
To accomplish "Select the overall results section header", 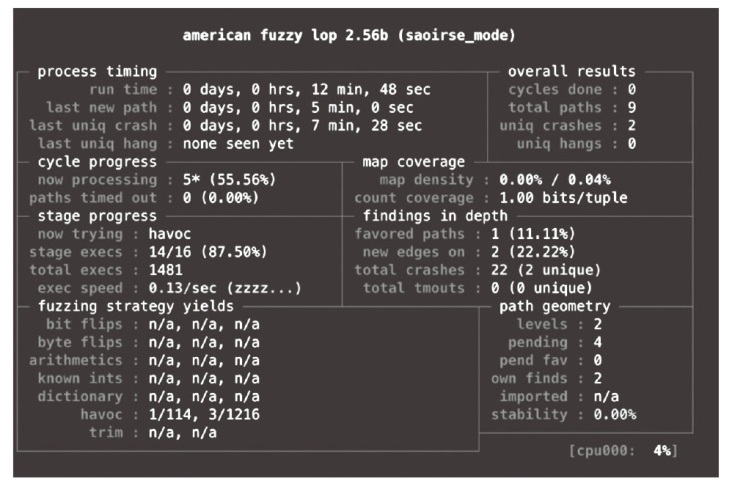I will pyautogui.click(x=571, y=72).
